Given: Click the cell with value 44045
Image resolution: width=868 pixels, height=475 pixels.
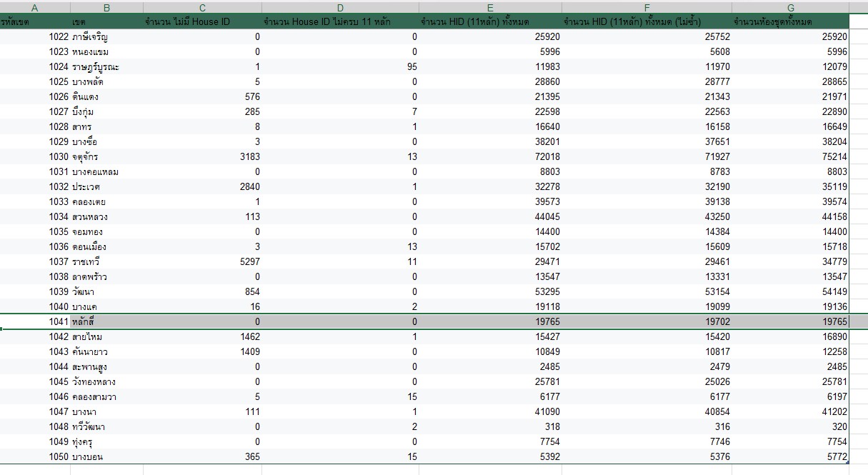Looking at the screenshot, I should coord(490,216).
